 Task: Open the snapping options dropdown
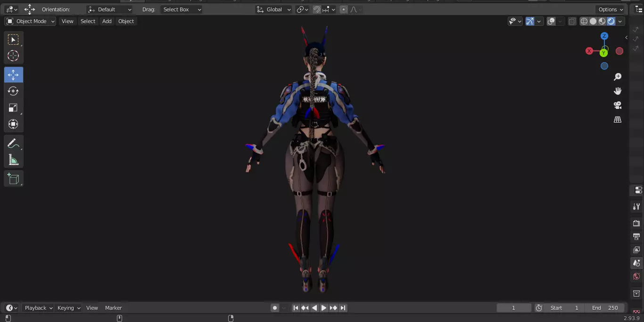tap(329, 9)
